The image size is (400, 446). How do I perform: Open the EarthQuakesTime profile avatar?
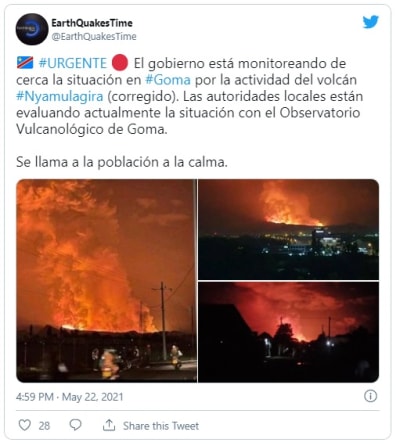click(x=32, y=29)
